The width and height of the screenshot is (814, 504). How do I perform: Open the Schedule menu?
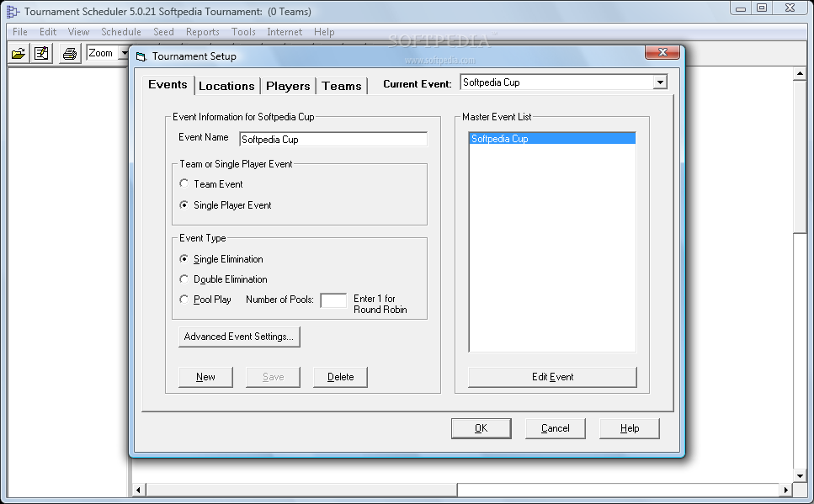pos(121,32)
